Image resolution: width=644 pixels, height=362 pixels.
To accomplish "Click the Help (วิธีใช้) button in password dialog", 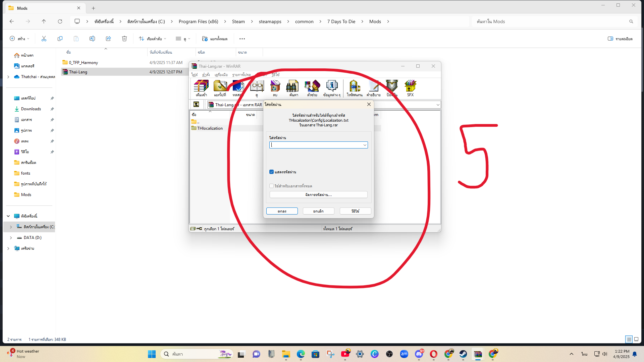I will coord(356,211).
